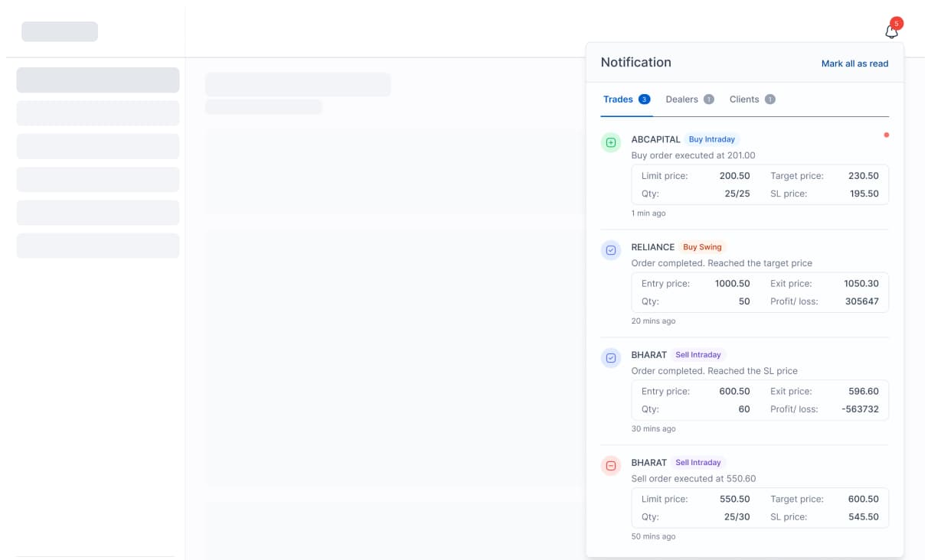Click BHARAT exit price 596.60
Screen dimensions: 931x560
click(864, 392)
